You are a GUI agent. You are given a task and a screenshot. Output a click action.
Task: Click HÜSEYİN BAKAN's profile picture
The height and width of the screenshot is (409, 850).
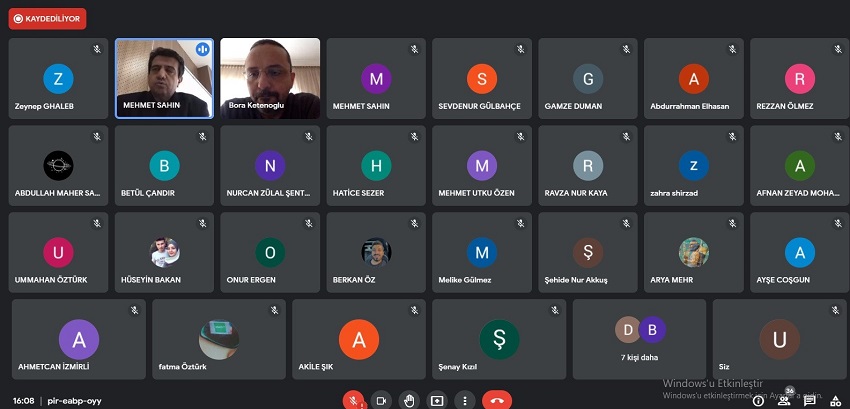click(x=165, y=251)
